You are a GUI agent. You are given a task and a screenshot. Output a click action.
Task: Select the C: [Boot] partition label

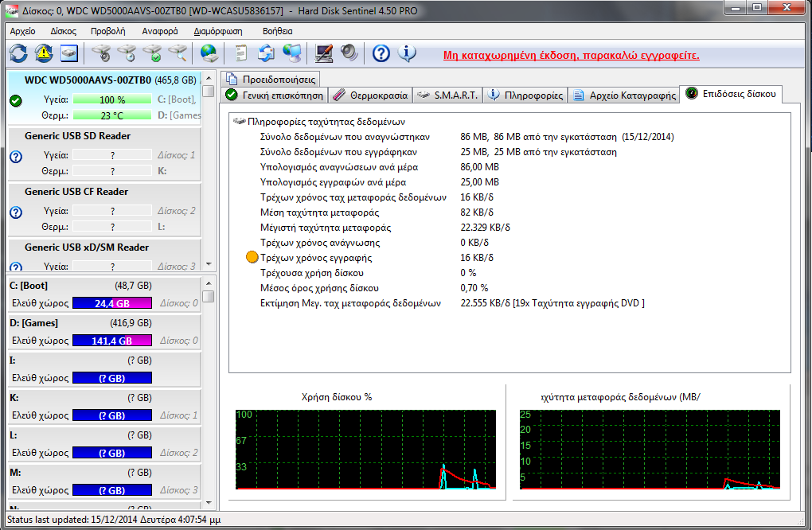tap(29, 286)
